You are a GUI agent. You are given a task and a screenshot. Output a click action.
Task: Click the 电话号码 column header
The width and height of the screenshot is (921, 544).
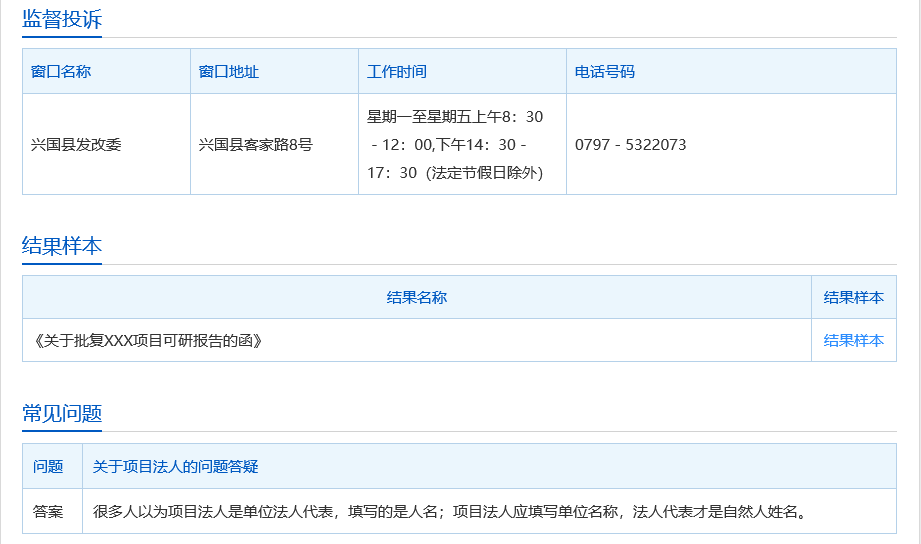605,72
